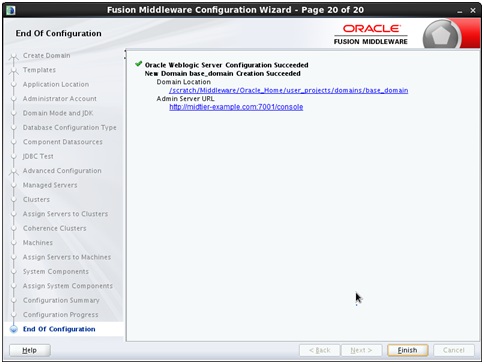Image resolution: width=484 pixels, height=364 pixels.
Task: Click the Finish button
Action: point(407,350)
